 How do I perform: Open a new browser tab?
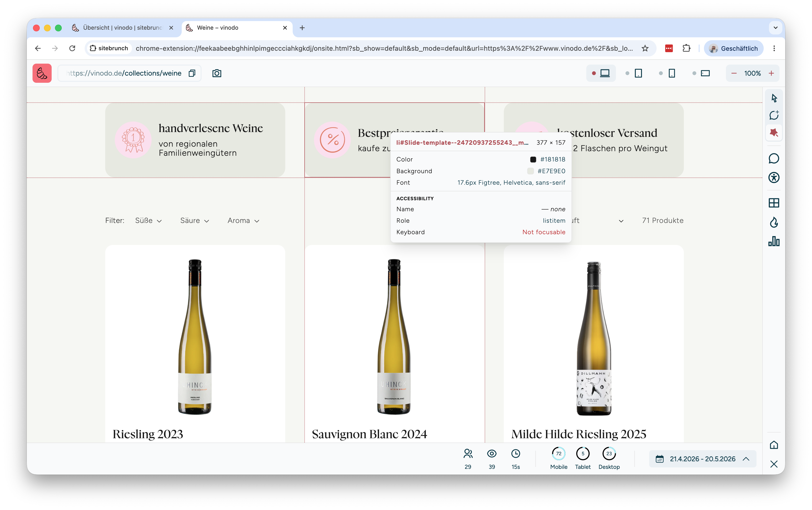302,28
